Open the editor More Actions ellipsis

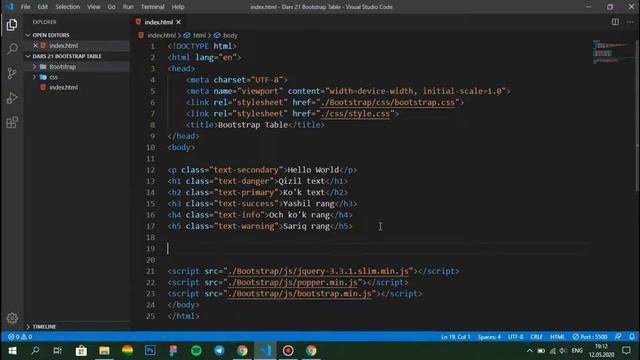630,22
